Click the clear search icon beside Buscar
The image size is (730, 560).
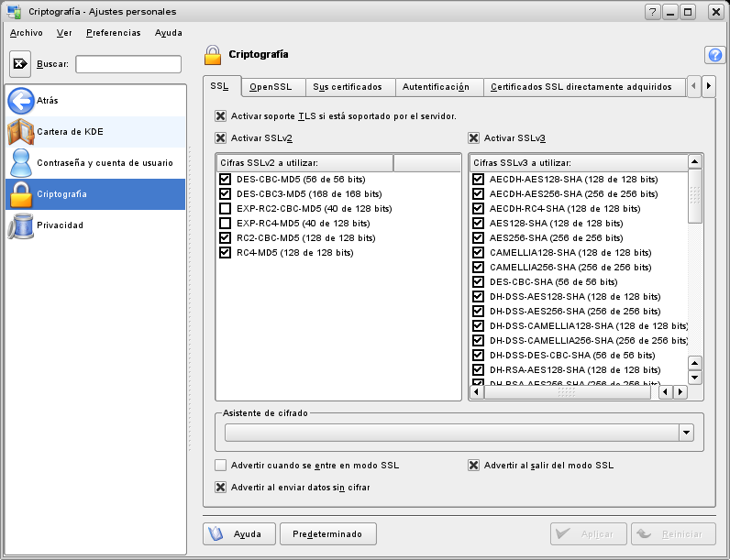point(20,64)
